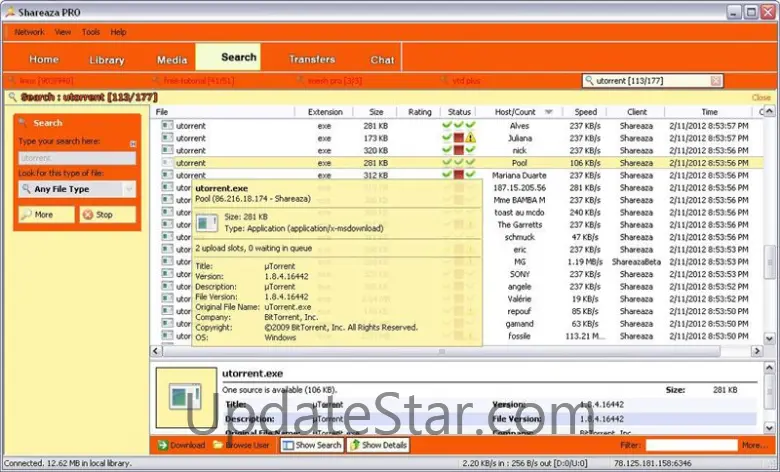Switch to the Media tab
780x472 pixels.
click(x=172, y=60)
